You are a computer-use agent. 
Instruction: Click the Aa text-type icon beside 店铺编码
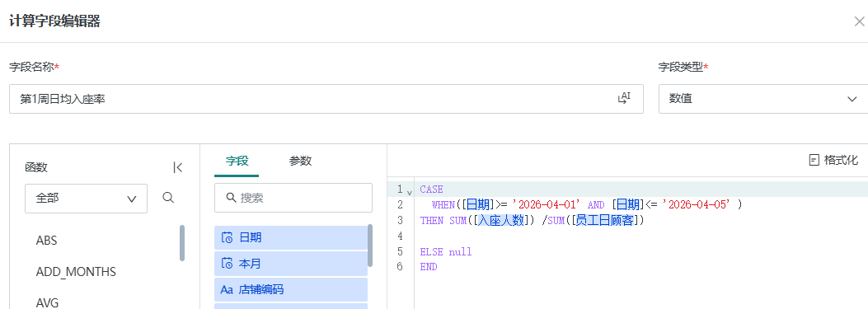227,289
